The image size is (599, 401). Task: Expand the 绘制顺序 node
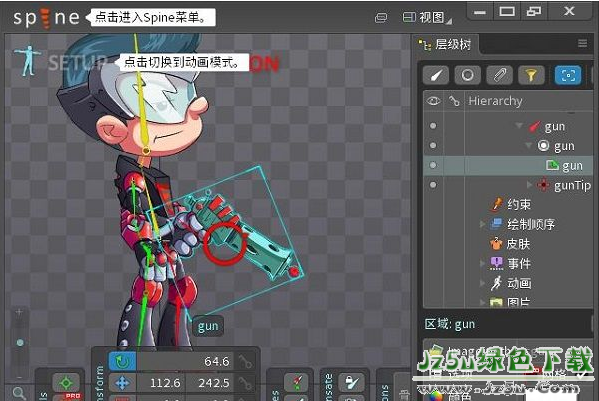coord(482,224)
